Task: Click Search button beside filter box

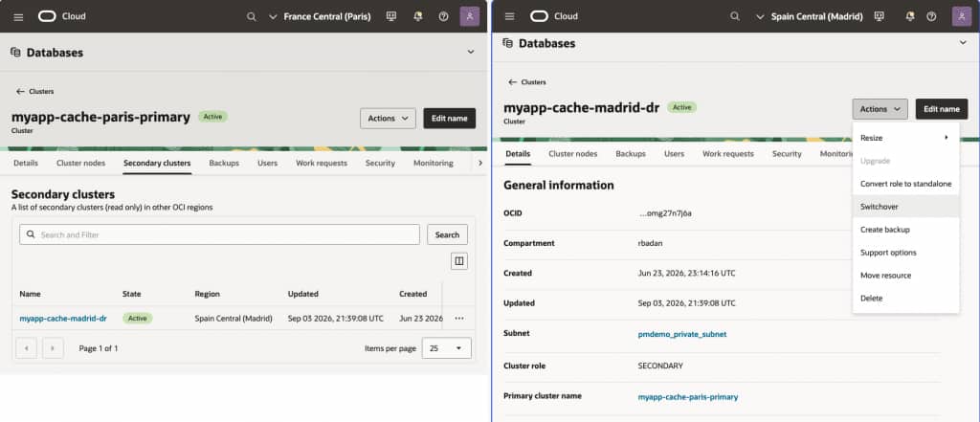Action: tap(447, 234)
